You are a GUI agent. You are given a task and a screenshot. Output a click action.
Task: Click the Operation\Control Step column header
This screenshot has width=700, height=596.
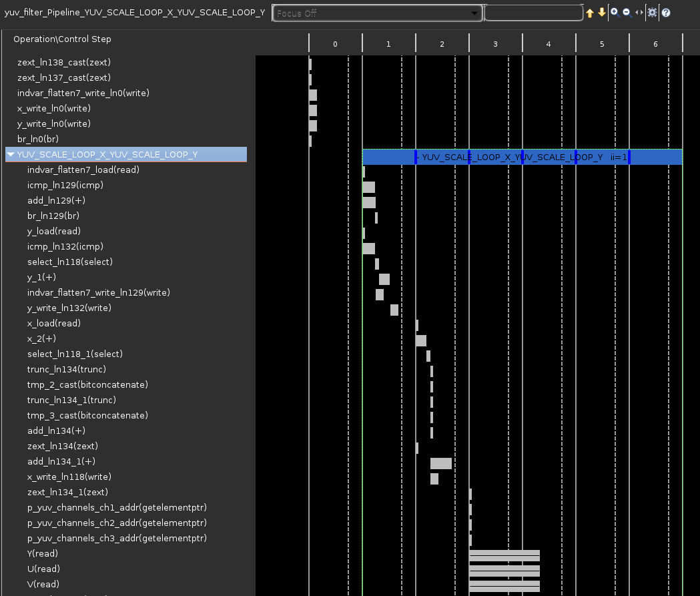coord(62,39)
